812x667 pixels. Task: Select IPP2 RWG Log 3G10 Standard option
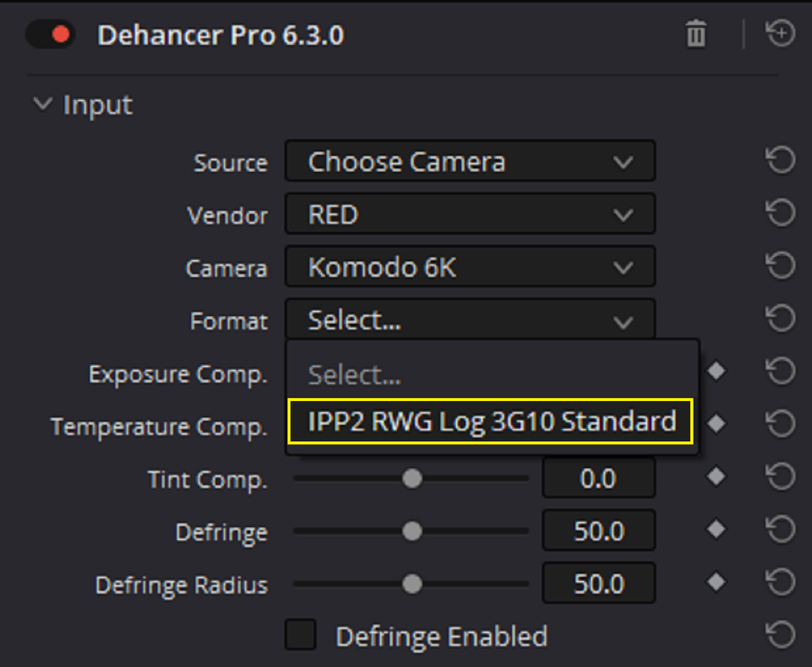tap(490, 421)
